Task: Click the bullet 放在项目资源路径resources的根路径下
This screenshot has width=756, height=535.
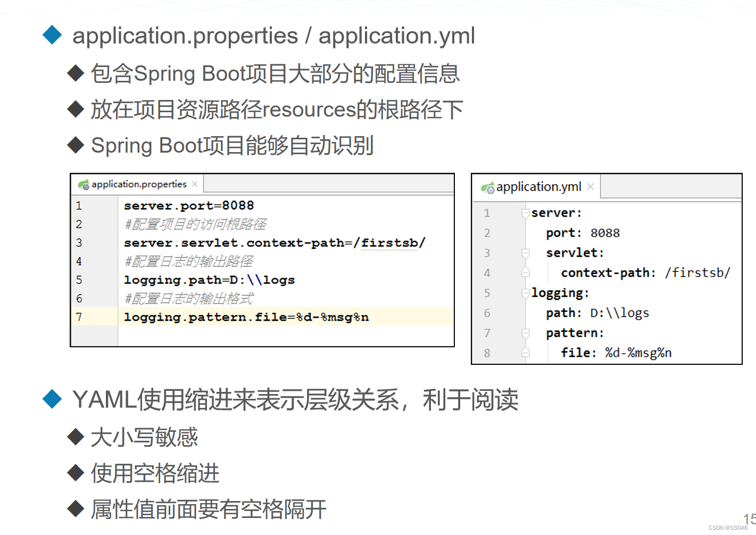Action: (277, 110)
